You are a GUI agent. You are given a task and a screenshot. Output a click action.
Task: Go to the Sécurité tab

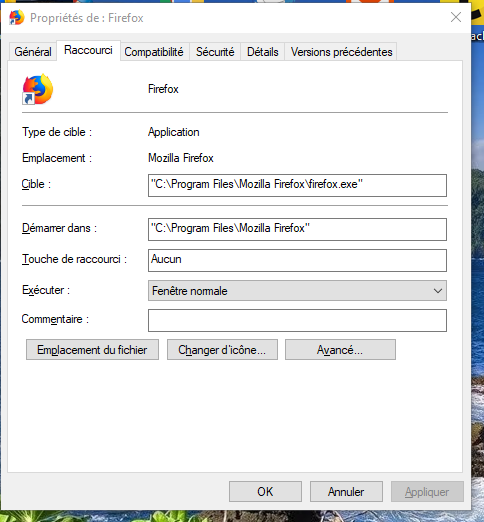[x=215, y=52]
